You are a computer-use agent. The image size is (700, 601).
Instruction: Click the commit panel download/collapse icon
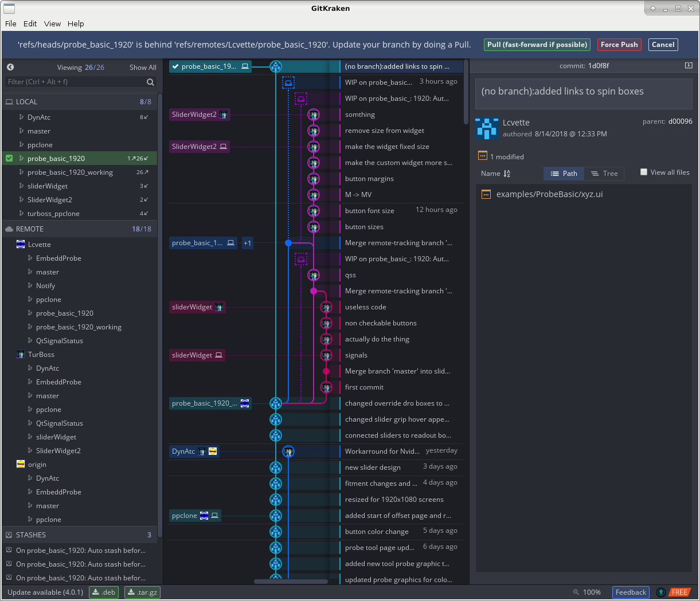(689, 66)
